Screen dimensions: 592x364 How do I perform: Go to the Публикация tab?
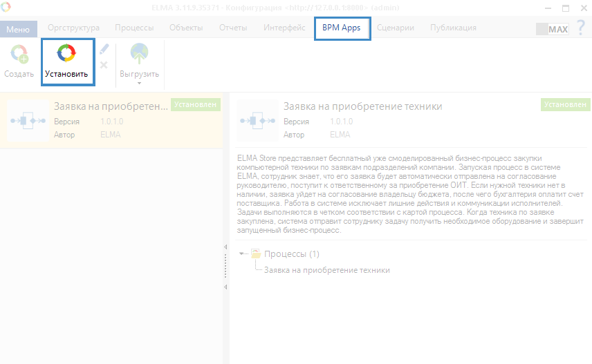(x=453, y=28)
